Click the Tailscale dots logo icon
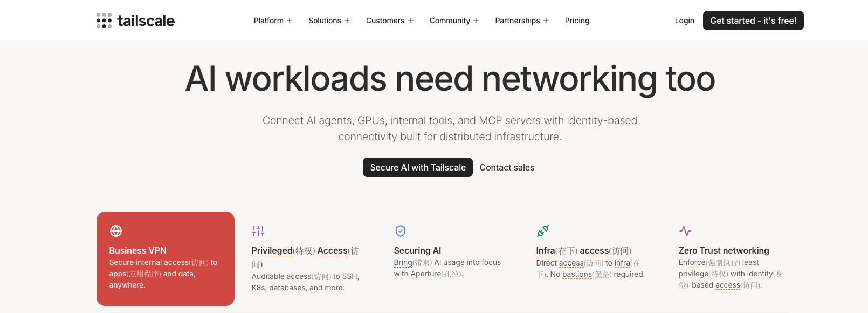This screenshot has width=868, height=313. pos(104,21)
